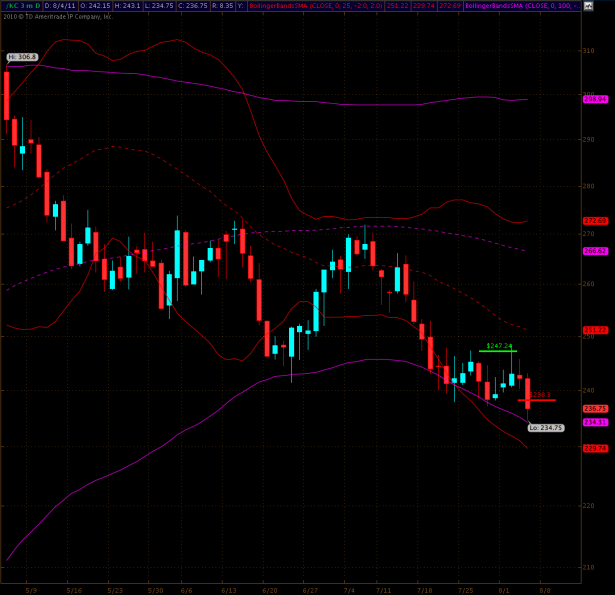Click the red 236.75 axis price tag
Viewport: 615px width, 595px height.
tap(596, 408)
